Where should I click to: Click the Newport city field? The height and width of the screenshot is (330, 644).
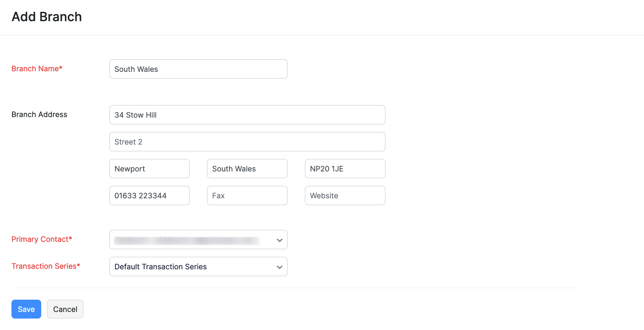pos(149,169)
